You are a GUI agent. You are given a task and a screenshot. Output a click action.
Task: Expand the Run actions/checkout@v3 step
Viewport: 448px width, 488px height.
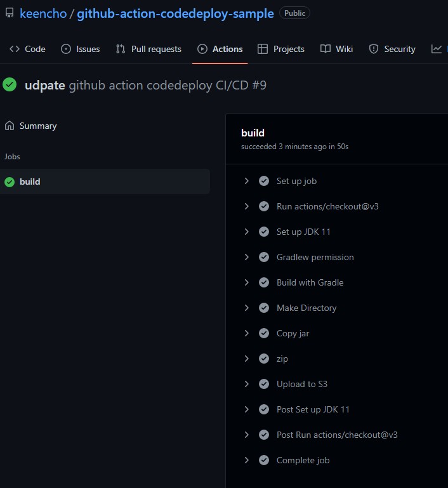coord(247,206)
